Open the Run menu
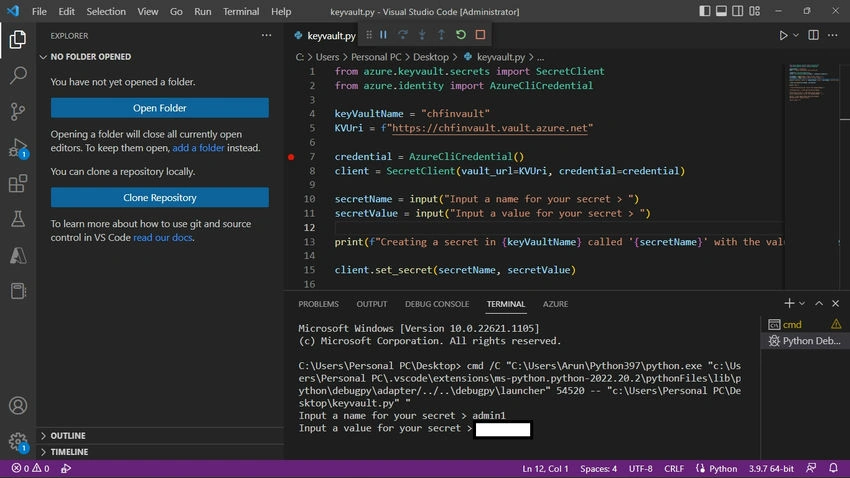 (203, 11)
